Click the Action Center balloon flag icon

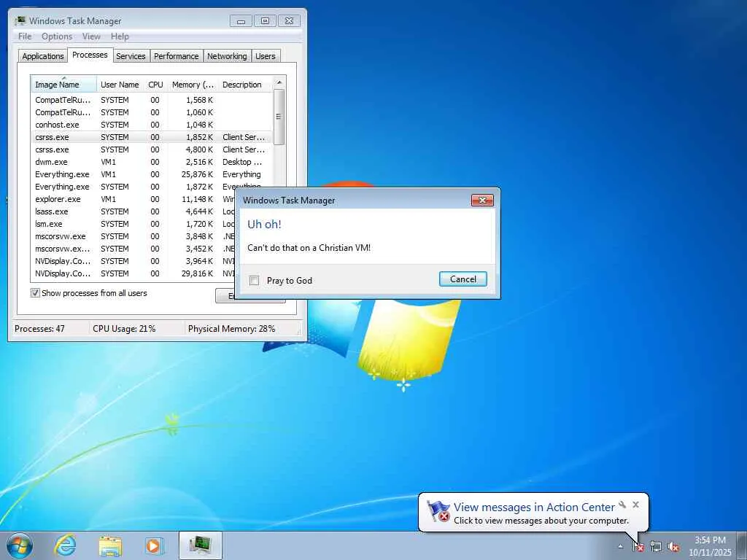(438, 511)
